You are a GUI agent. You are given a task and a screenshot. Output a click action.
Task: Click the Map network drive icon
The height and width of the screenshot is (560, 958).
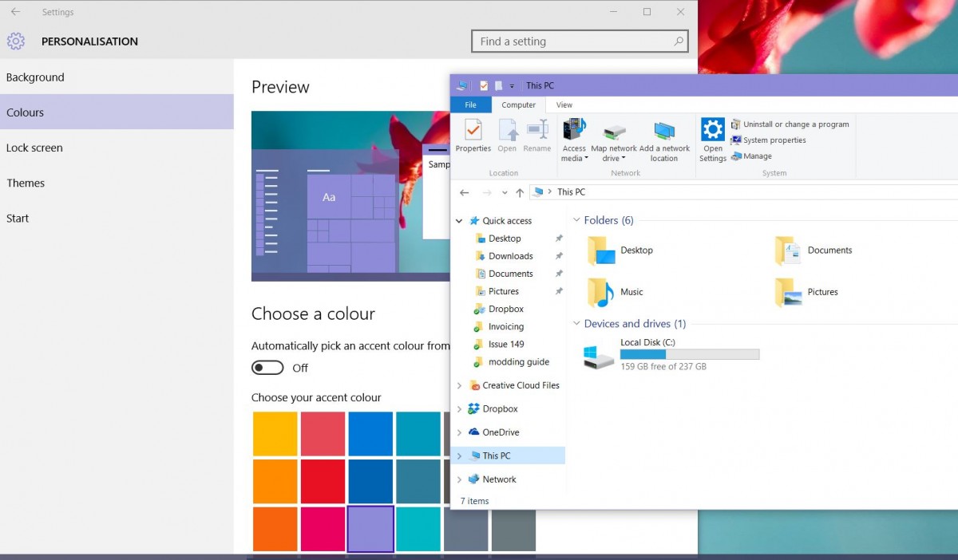click(614, 131)
